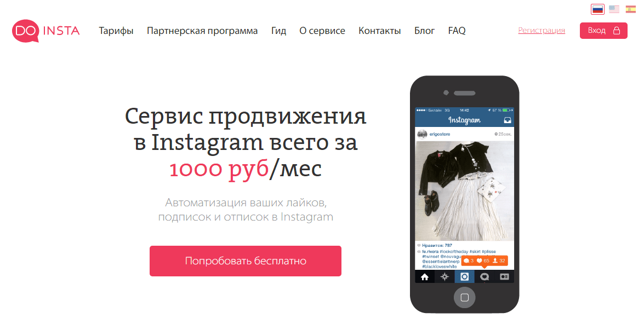Image resolution: width=644 pixels, height=330 pixels.
Task: Tap the inbox icon in Instagram header
Action: [508, 120]
